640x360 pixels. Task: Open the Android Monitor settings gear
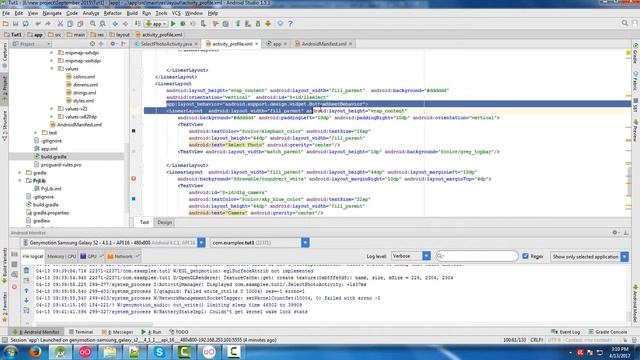615,233
